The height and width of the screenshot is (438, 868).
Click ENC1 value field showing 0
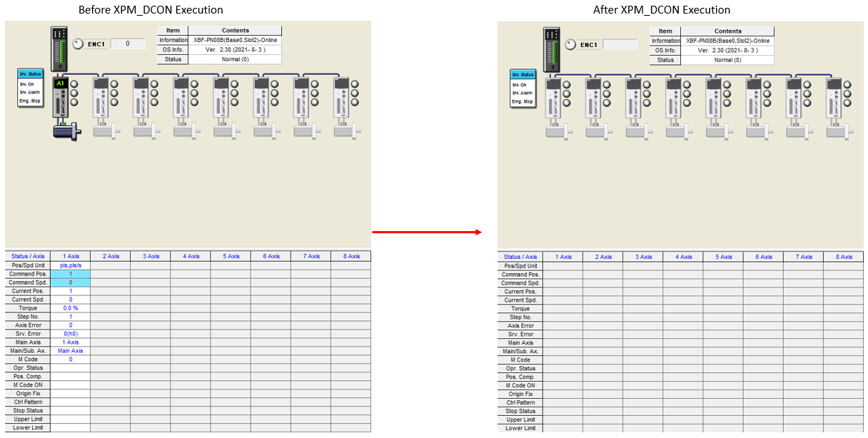point(127,44)
